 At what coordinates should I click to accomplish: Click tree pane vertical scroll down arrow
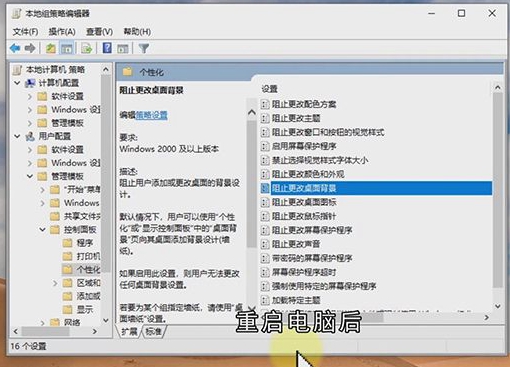click(x=106, y=320)
